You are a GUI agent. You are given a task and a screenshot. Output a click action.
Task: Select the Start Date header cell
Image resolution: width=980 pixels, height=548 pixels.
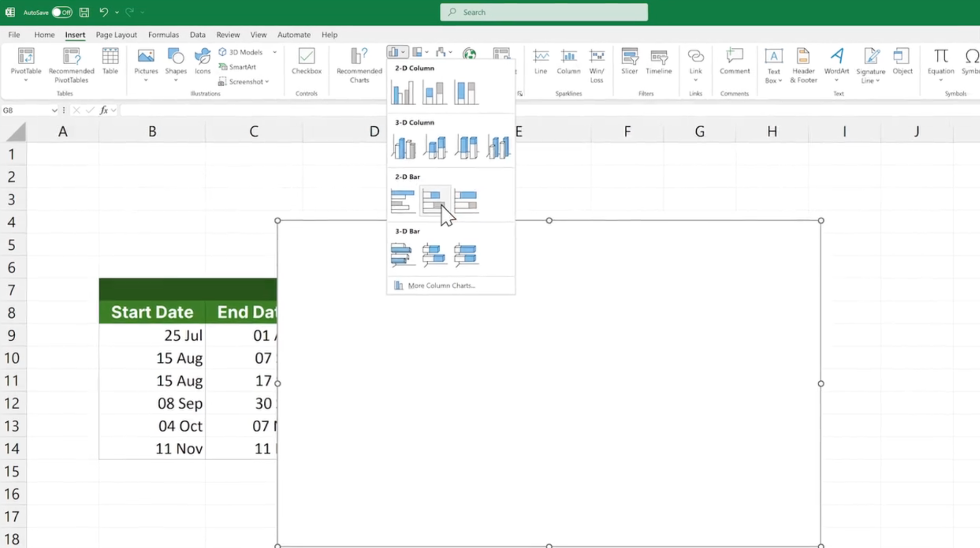tap(152, 312)
